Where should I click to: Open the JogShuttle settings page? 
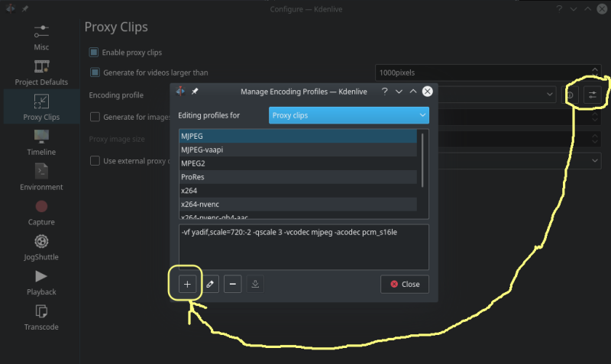(x=41, y=247)
